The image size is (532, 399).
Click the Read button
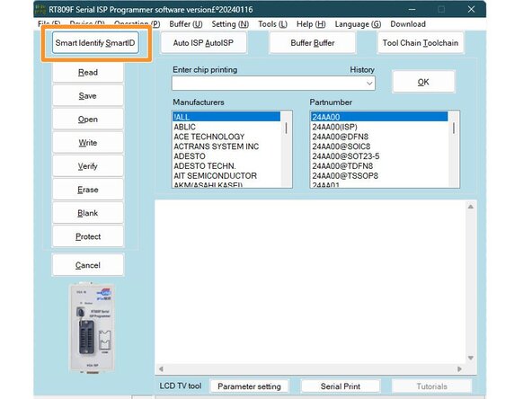click(x=88, y=72)
